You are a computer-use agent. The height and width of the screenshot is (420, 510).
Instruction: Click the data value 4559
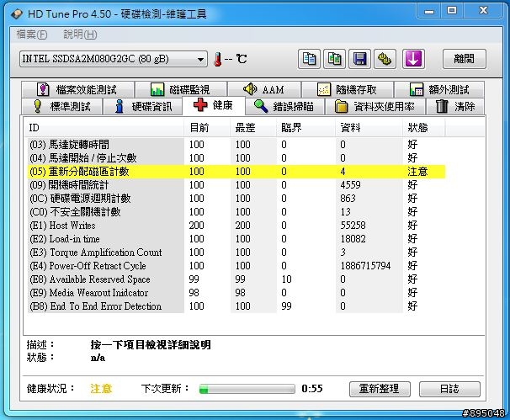[351, 185]
